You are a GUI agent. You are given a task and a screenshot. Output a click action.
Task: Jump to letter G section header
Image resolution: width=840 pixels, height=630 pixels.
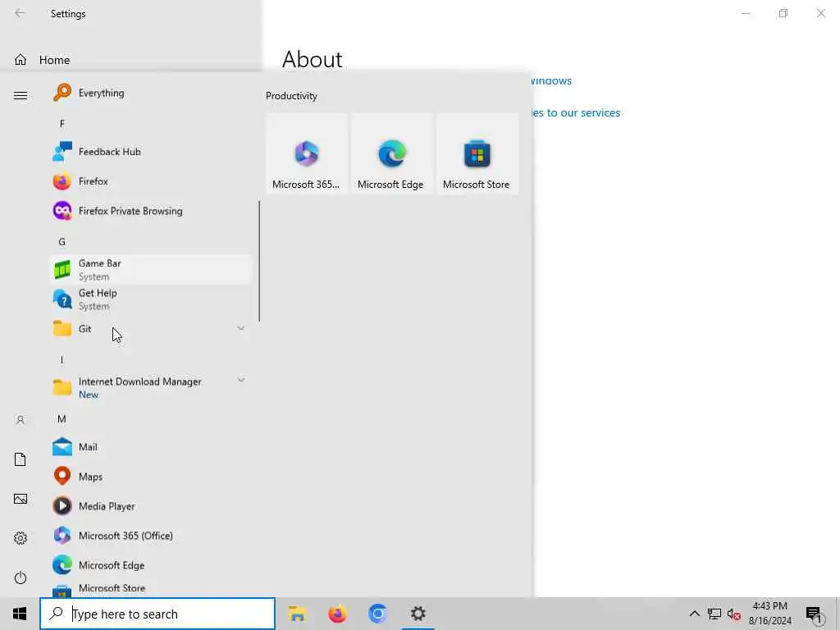click(62, 242)
